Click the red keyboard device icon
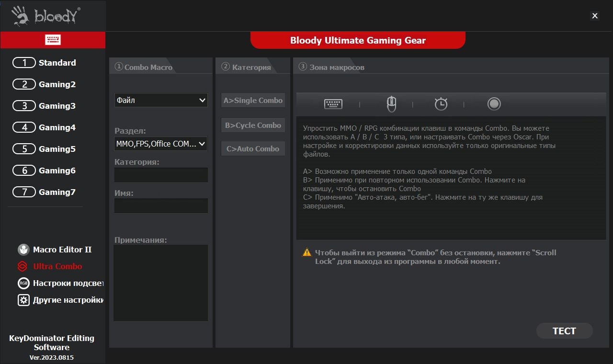This screenshot has height=364, width=613. coord(53,40)
